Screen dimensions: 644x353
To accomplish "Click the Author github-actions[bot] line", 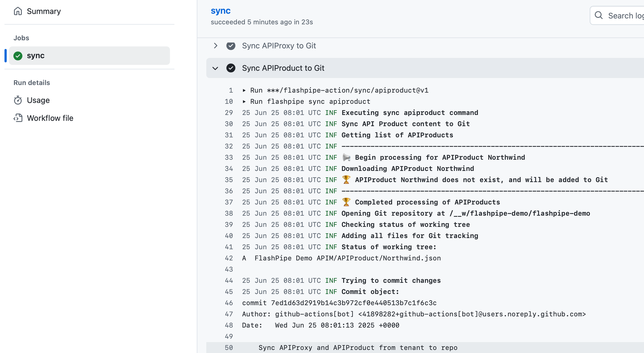I will click(x=414, y=314).
